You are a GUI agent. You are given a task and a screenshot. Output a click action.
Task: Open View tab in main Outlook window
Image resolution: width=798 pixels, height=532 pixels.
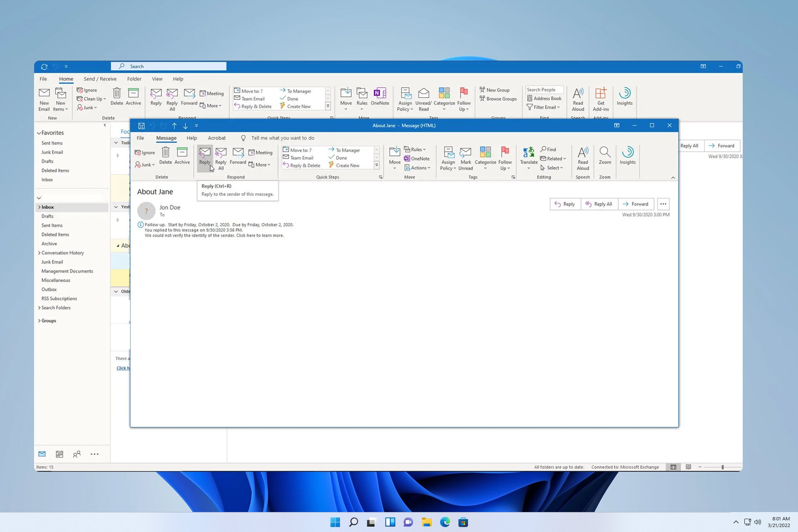[x=157, y=79]
